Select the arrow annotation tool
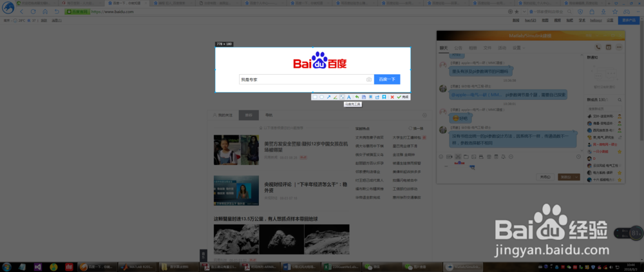This screenshot has width=644, height=272. [x=328, y=97]
